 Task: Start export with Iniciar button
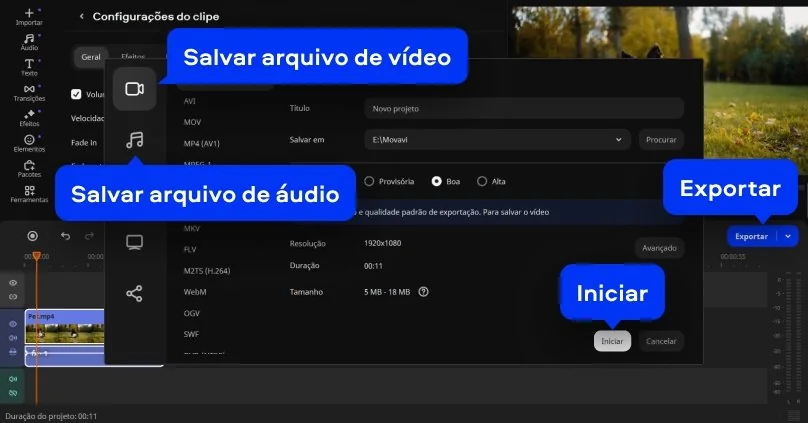coord(612,341)
